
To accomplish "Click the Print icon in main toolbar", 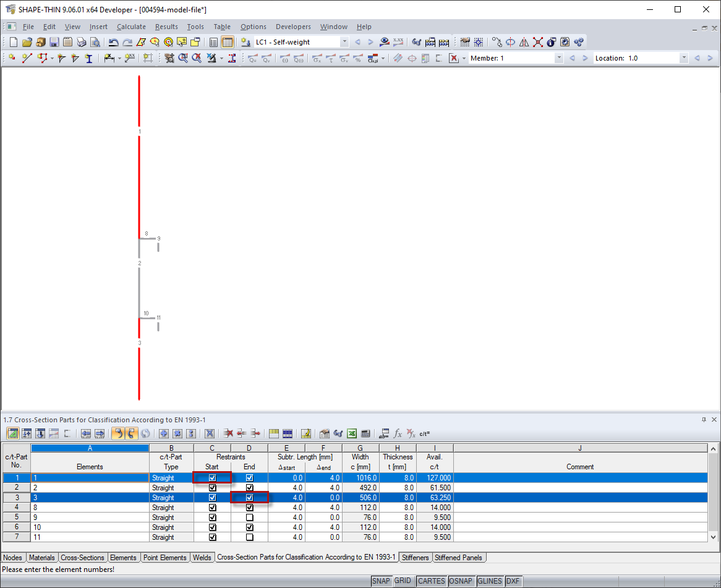I will click(x=82, y=42).
